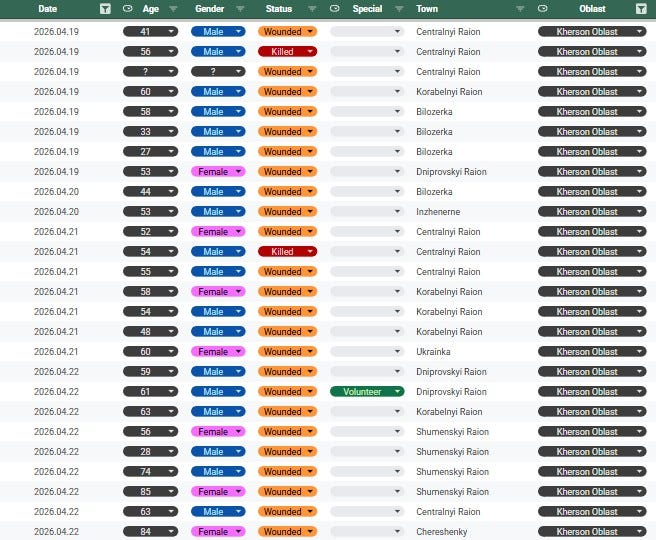656x540 pixels.
Task: Select the Age column header label
Action: point(151,9)
